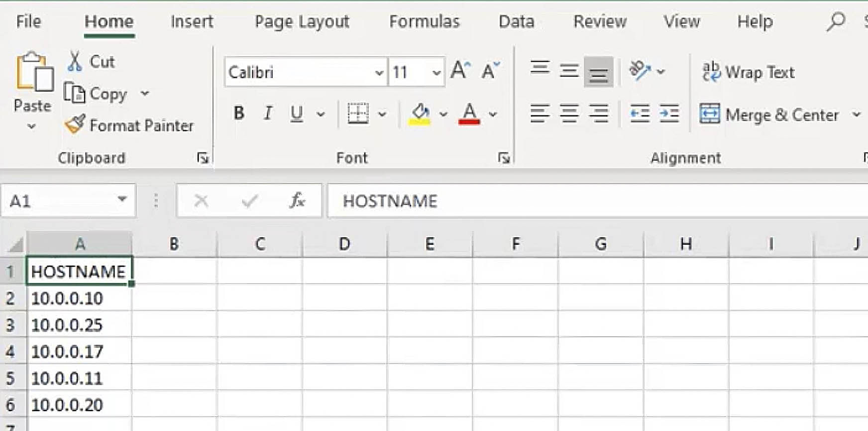Enable Wrap Text for the cell

coord(748,72)
